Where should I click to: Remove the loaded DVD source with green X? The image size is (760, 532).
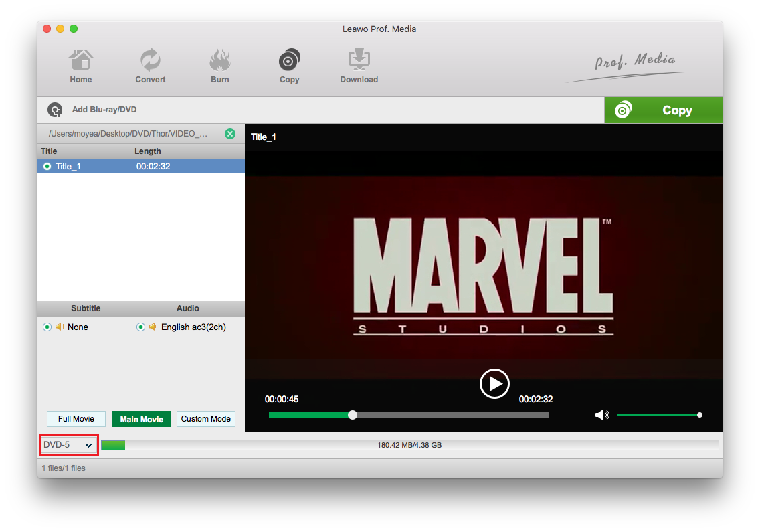[x=230, y=134]
